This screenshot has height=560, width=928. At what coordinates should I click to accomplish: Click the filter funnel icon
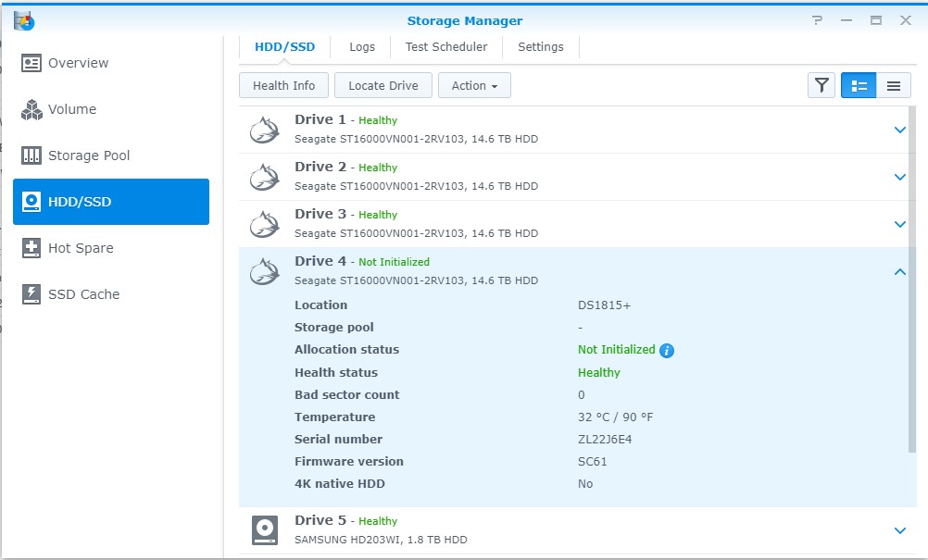click(821, 86)
